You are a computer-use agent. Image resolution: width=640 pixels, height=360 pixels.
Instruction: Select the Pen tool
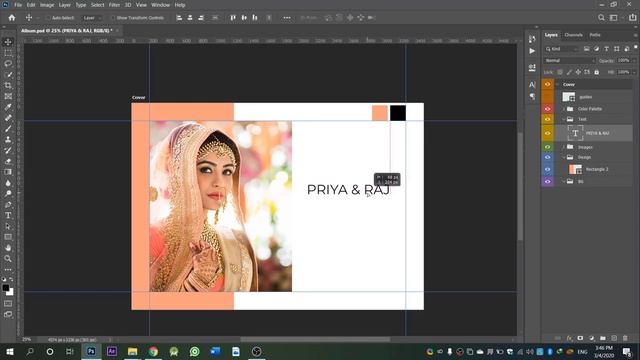8,204
